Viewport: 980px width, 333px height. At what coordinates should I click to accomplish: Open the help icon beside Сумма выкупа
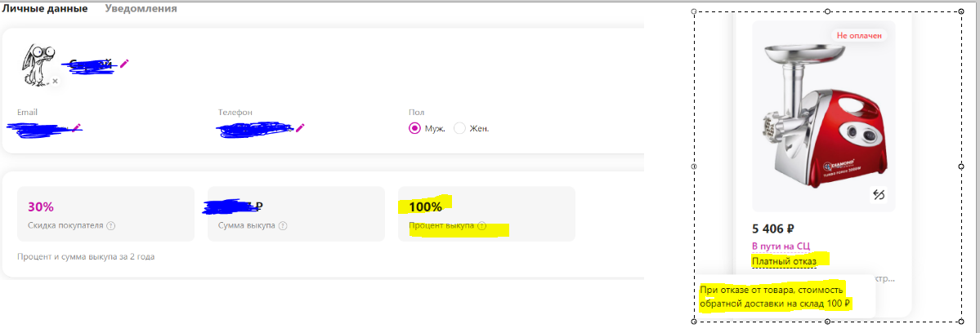[284, 226]
